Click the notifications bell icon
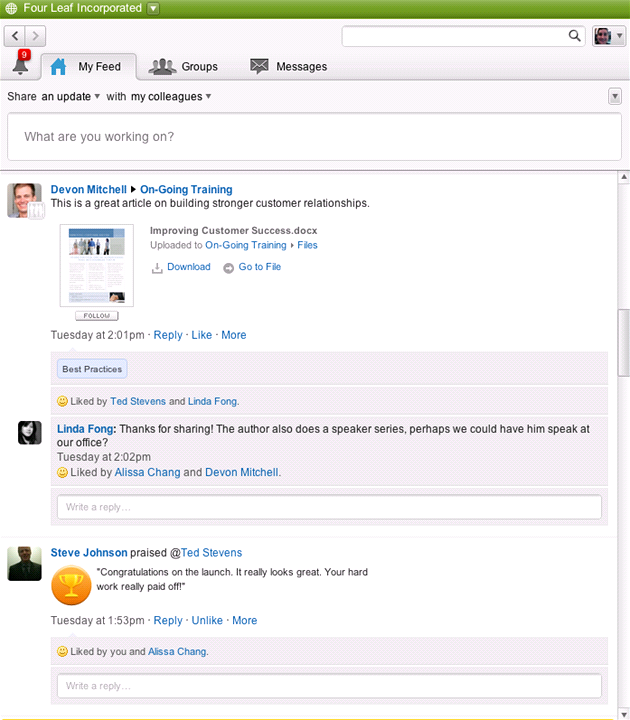Screen dimensions: 630x720 tap(20, 65)
